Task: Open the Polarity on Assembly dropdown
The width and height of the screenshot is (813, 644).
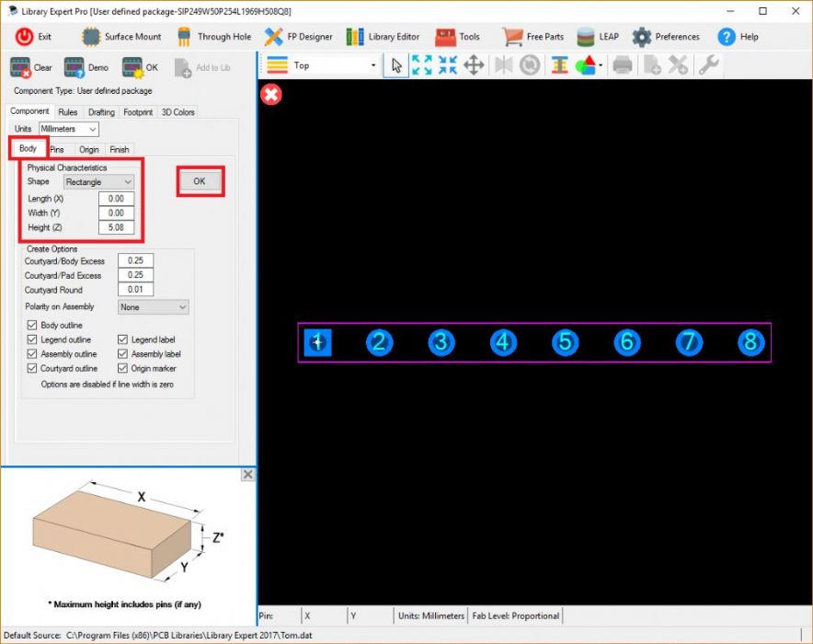Action: [x=153, y=307]
